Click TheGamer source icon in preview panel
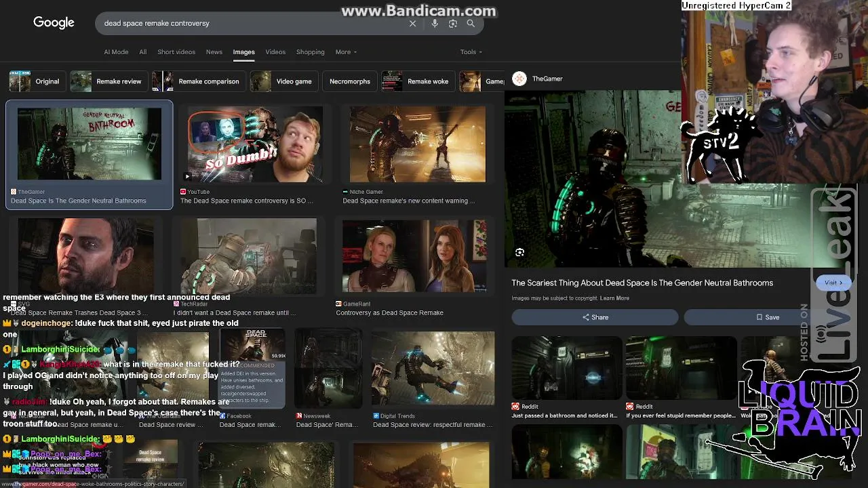This screenshot has height=488, width=868. pyautogui.click(x=519, y=79)
